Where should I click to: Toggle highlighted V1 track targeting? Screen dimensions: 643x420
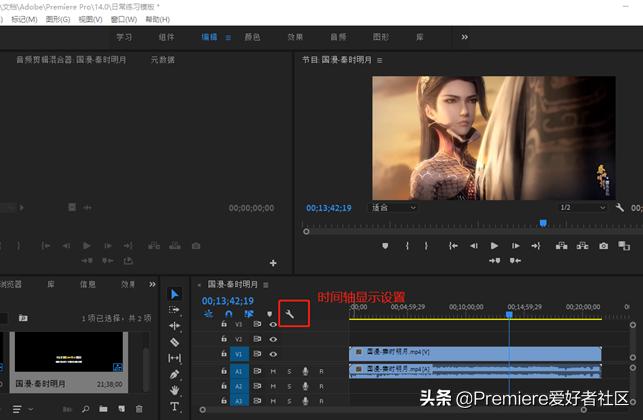pos(239,354)
